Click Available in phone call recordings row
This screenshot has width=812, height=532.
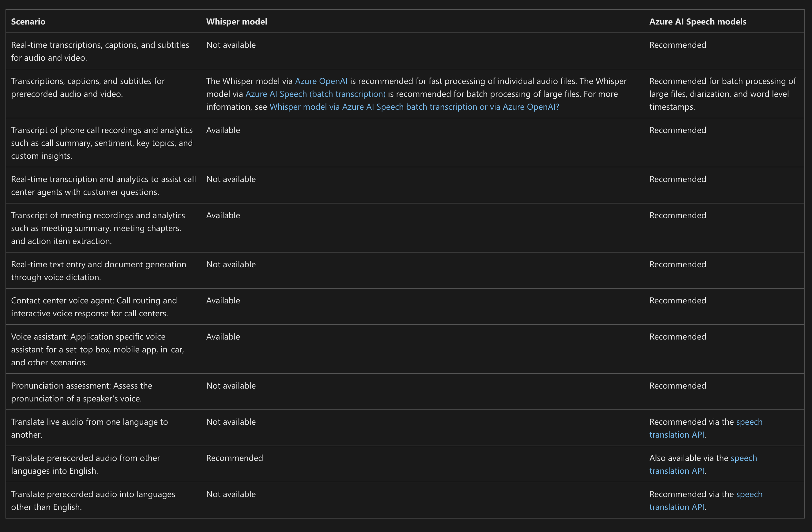[x=223, y=131]
